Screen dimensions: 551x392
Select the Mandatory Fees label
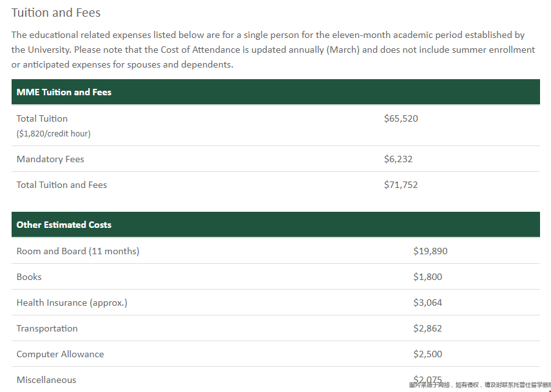click(x=50, y=160)
